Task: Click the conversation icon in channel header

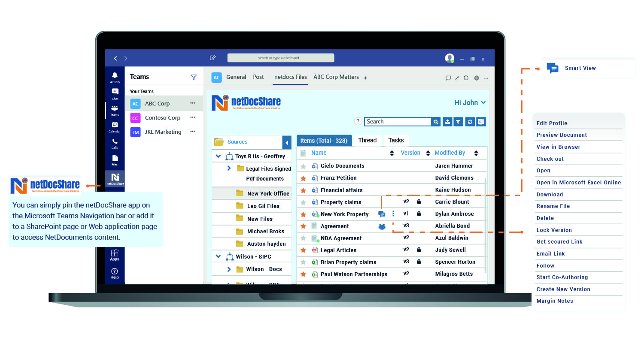Action: [448, 78]
